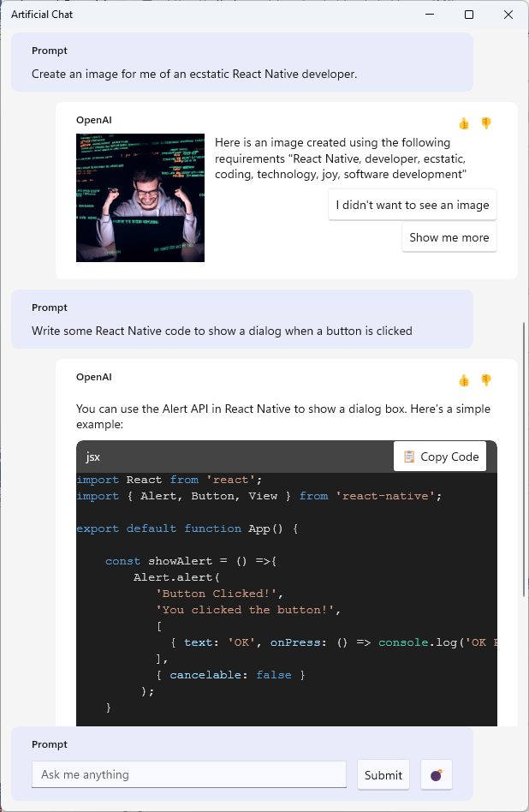Thumbs down the React Native code response
Viewport: 529px width, 812px height.
click(x=486, y=380)
